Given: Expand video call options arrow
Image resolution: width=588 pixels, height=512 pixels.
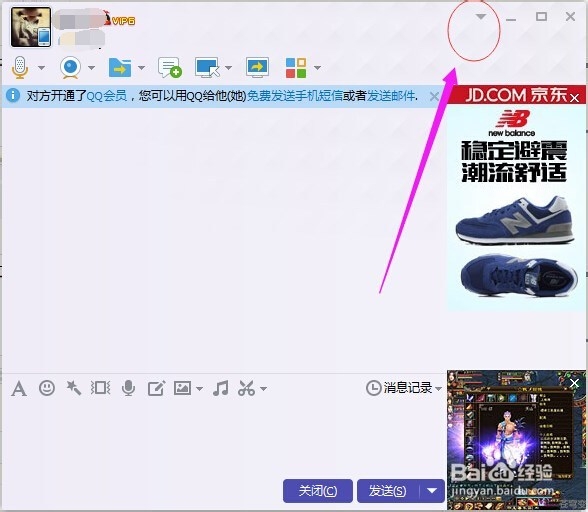Looking at the screenshot, I should pyautogui.click(x=91, y=68).
